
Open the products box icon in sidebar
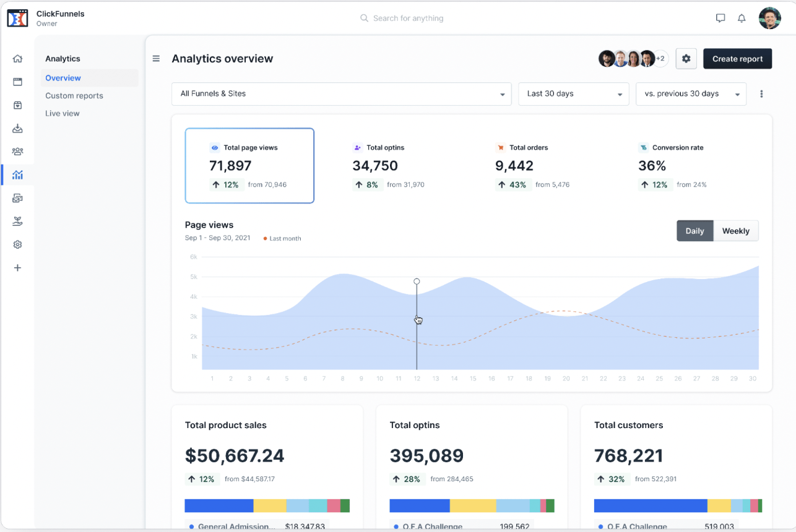pyautogui.click(x=17, y=105)
